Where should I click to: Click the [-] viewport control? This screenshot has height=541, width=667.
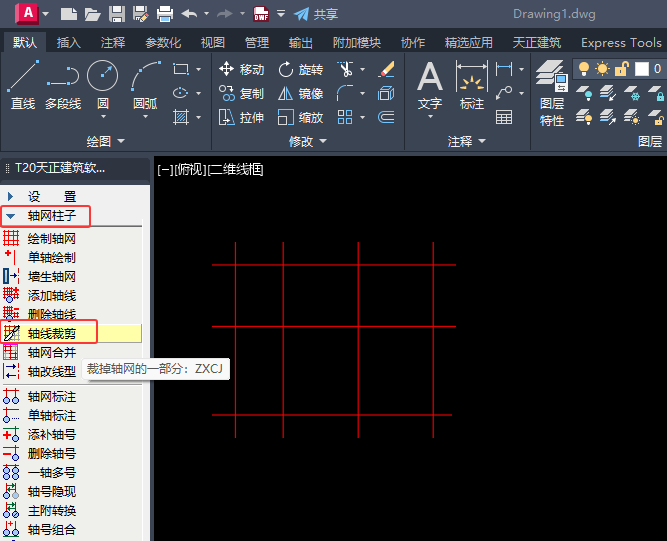165,170
